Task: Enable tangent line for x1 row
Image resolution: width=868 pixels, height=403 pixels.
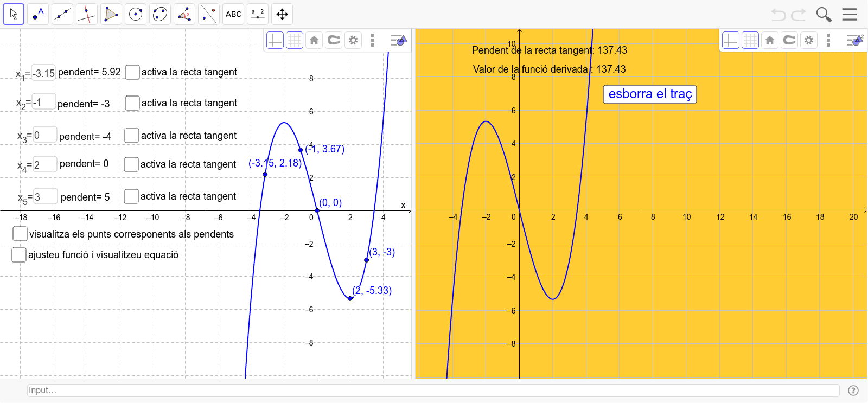Action: click(x=132, y=72)
